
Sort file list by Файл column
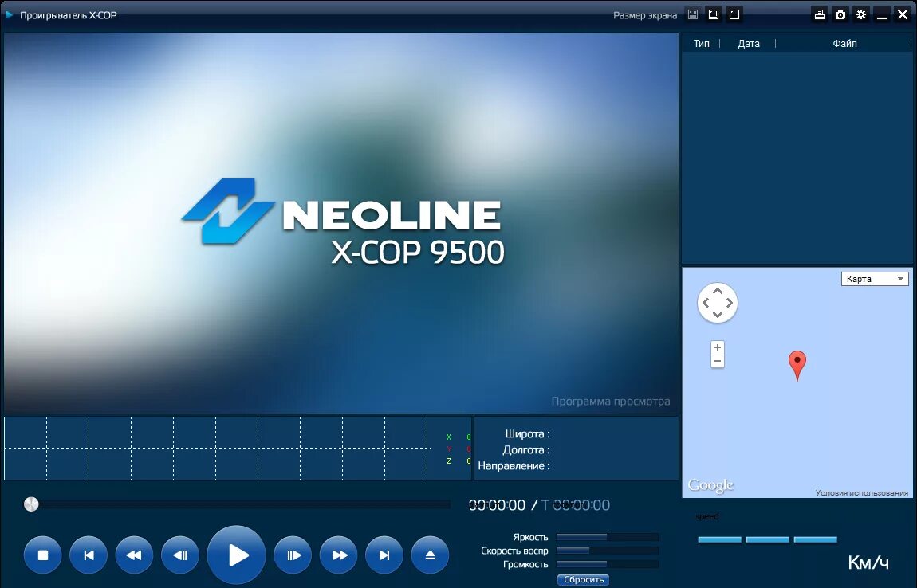(x=844, y=43)
